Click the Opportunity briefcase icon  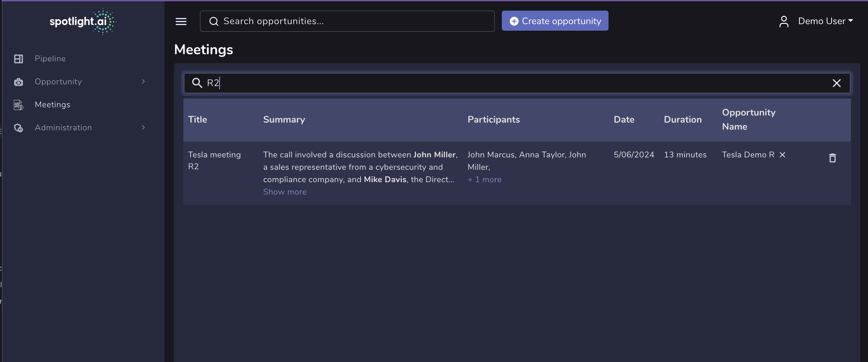pos(19,82)
